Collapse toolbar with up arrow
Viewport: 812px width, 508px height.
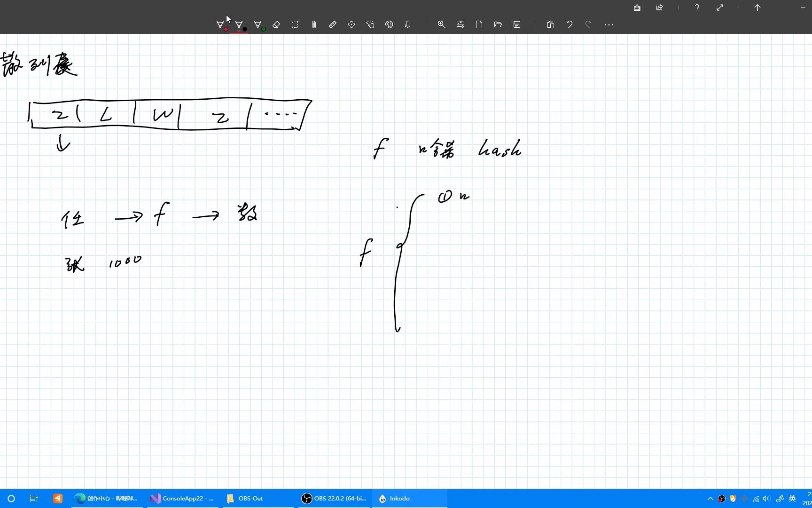tap(757, 8)
